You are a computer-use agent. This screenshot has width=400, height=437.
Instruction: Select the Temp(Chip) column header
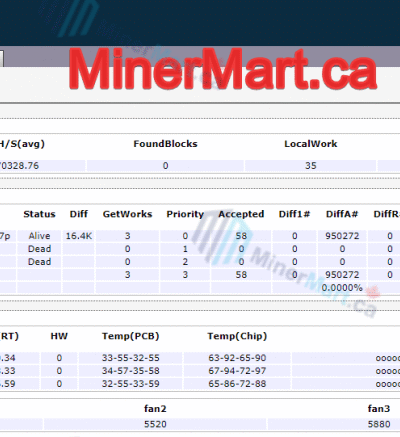coord(237,336)
